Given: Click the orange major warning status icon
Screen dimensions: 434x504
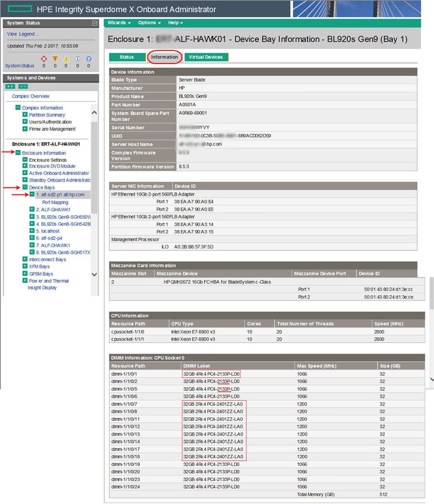Looking at the screenshot, I should coord(55,59).
